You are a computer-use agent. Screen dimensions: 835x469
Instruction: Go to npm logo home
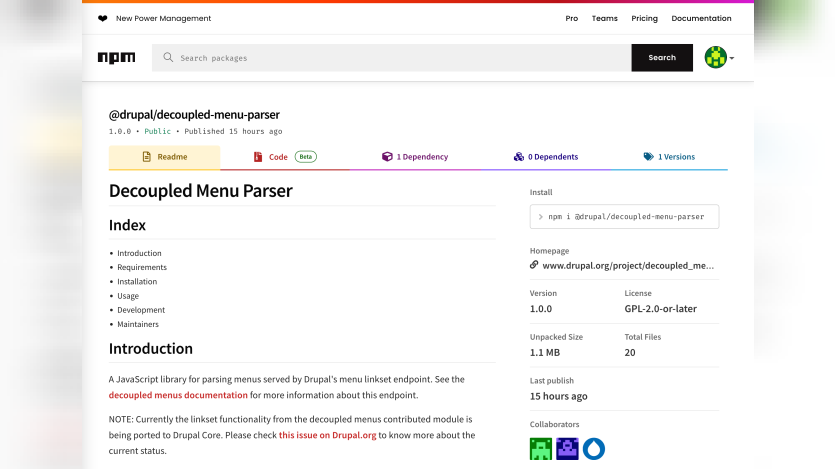click(x=116, y=57)
